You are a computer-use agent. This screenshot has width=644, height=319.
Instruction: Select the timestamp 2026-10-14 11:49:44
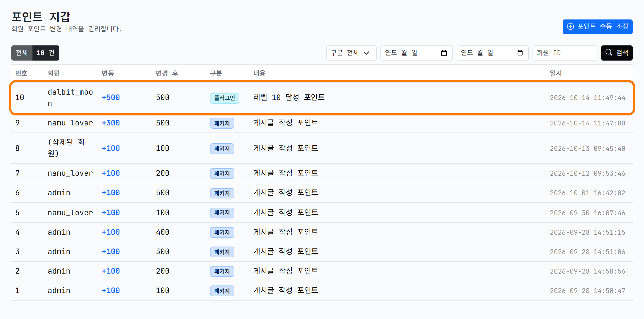(587, 98)
